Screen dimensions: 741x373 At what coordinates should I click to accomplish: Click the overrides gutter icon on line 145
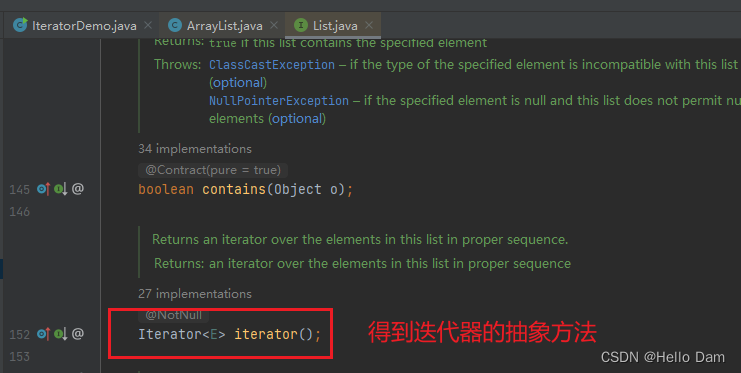[43, 189]
